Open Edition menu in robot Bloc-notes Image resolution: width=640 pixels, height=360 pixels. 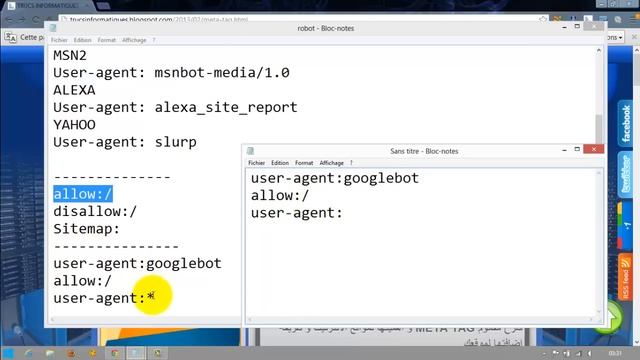82,40
